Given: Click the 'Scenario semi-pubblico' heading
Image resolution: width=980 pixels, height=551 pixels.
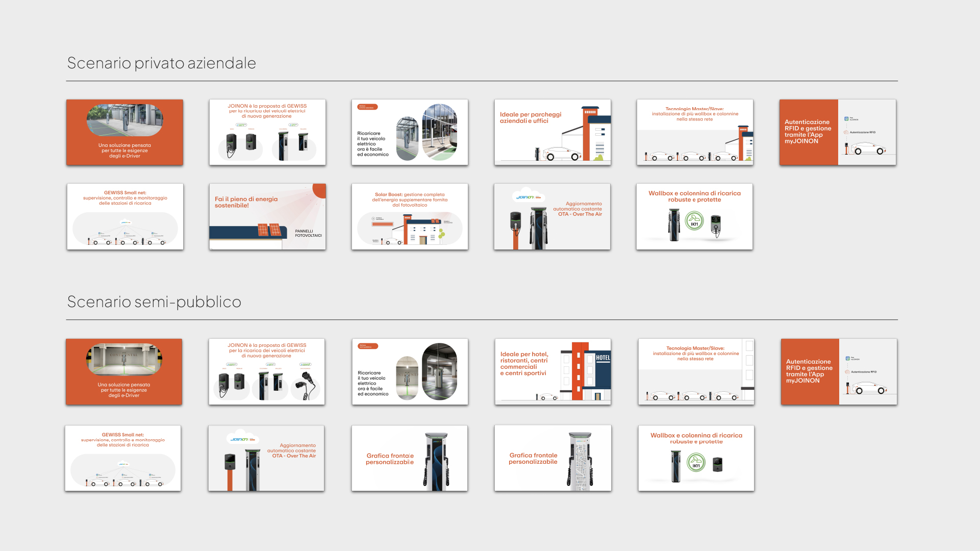Looking at the screenshot, I should (154, 302).
